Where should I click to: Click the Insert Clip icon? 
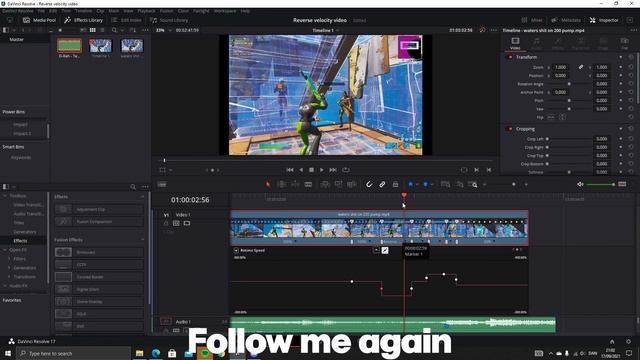pyautogui.click(x=325, y=184)
